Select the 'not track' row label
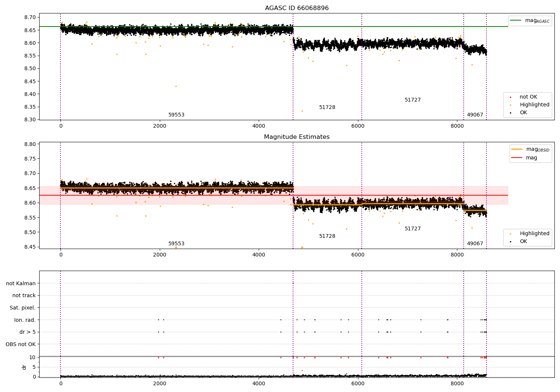This screenshot has width=560, height=392. click(24, 296)
